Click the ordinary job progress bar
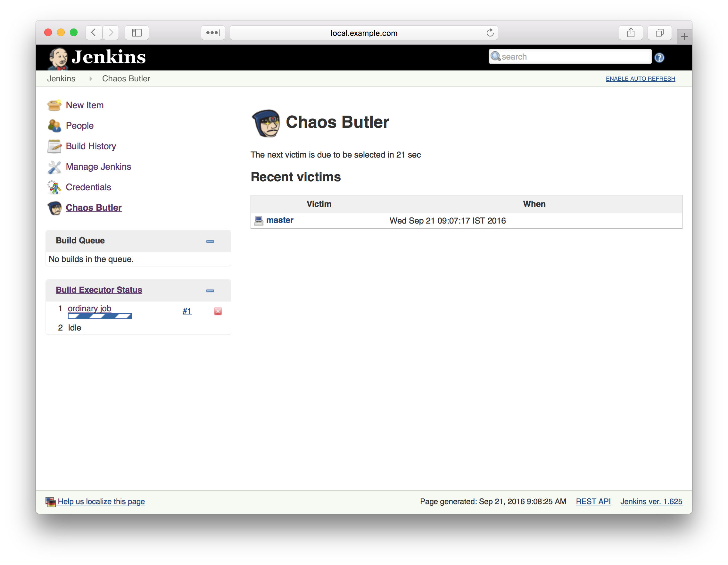728x565 pixels. [x=100, y=316]
